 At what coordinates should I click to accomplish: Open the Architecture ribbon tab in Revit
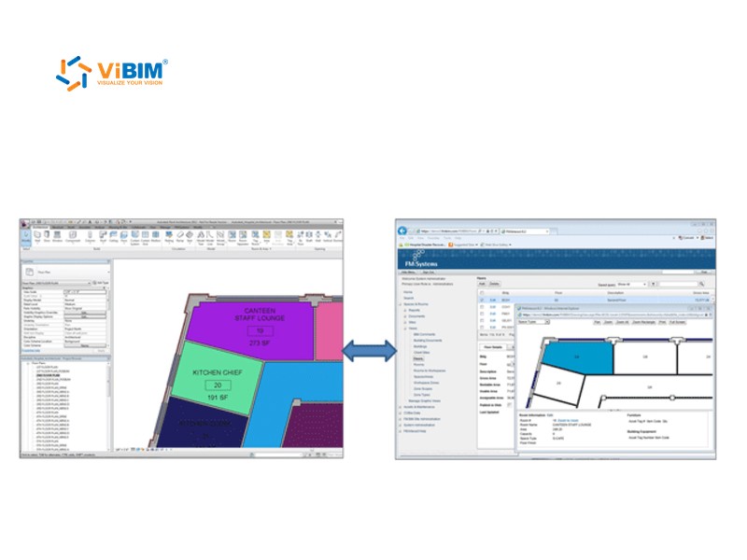[41, 227]
